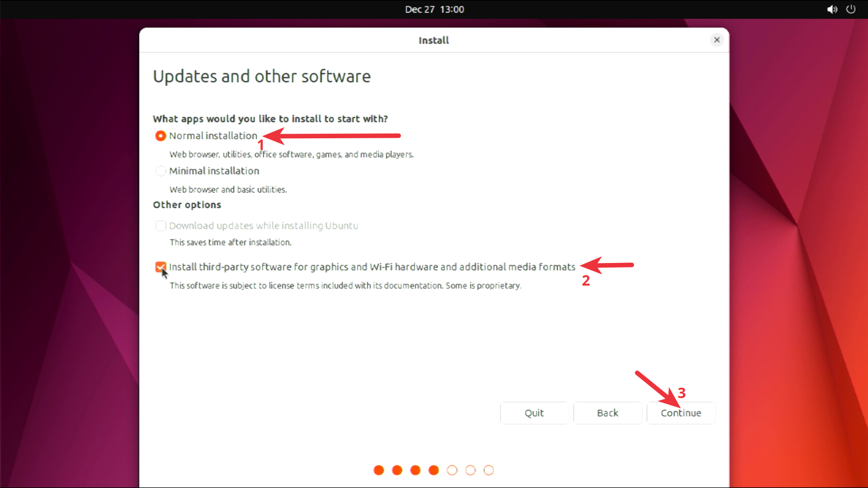Tick the Download updates while installing checkbox

(161, 226)
